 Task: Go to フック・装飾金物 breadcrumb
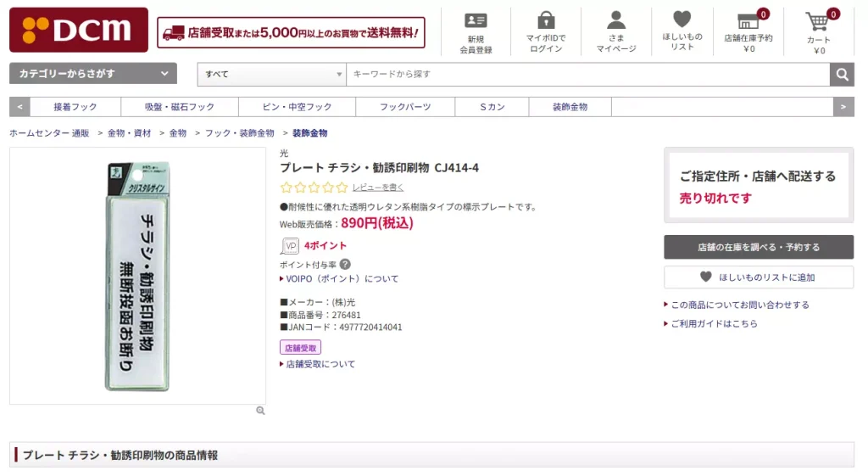(240, 133)
